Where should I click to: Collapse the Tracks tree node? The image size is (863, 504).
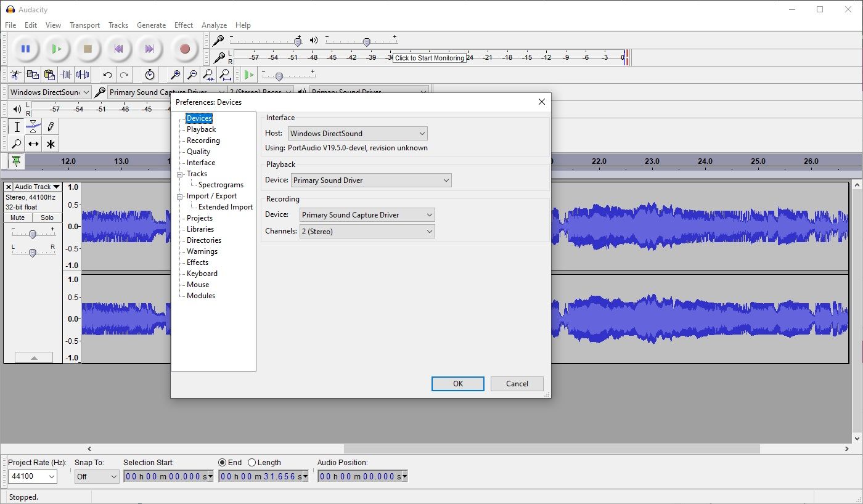pos(181,174)
